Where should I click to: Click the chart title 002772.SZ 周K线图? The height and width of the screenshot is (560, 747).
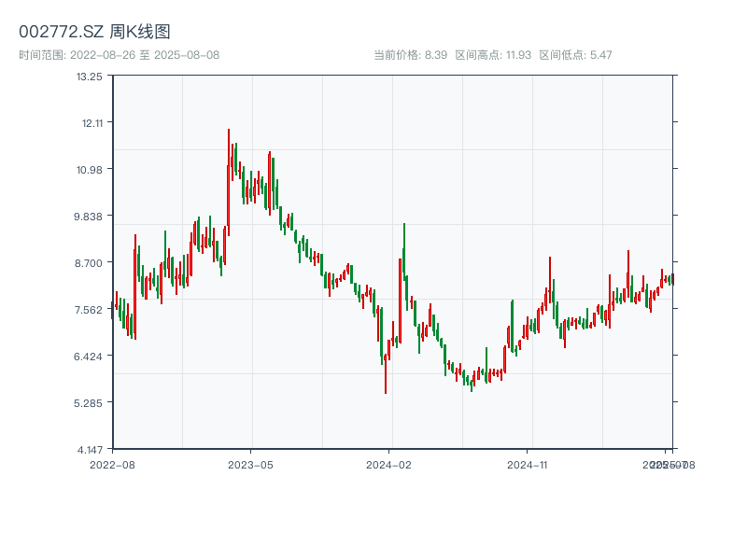click(x=94, y=32)
